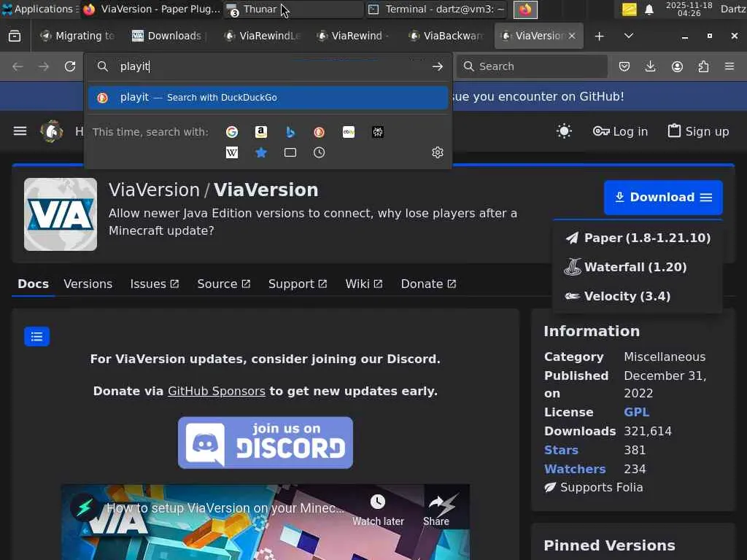
Task: Open the Issues external link tab
Action: tap(155, 284)
